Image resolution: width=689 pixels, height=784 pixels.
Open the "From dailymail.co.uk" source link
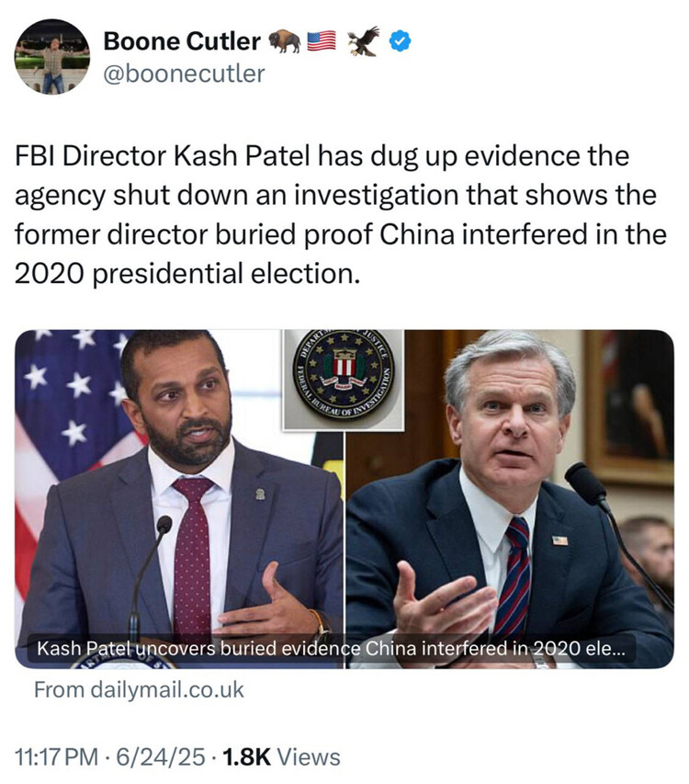coord(139,689)
